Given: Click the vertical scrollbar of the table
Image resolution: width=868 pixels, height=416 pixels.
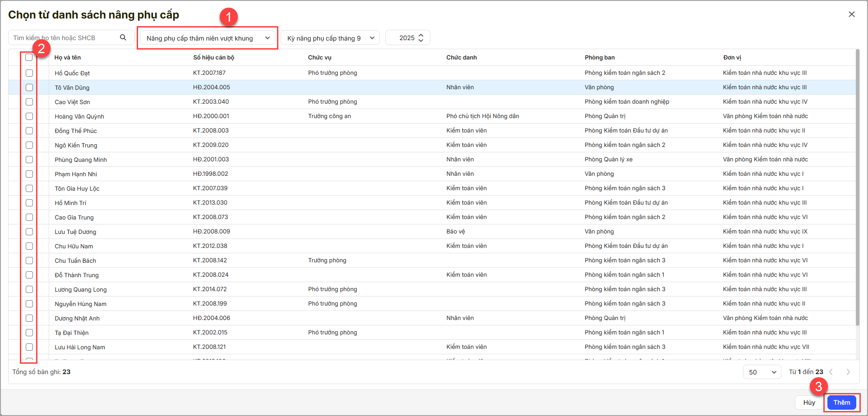Looking at the screenshot, I should point(857,189).
